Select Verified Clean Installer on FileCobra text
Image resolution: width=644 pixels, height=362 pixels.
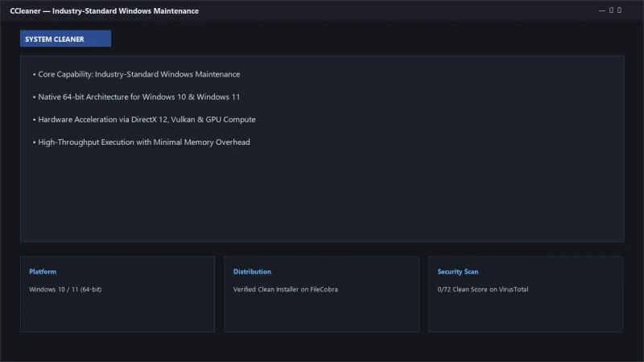click(x=286, y=290)
